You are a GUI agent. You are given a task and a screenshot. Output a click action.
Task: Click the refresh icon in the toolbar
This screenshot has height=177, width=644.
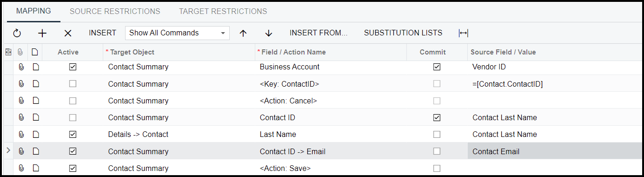pos(17,33)
